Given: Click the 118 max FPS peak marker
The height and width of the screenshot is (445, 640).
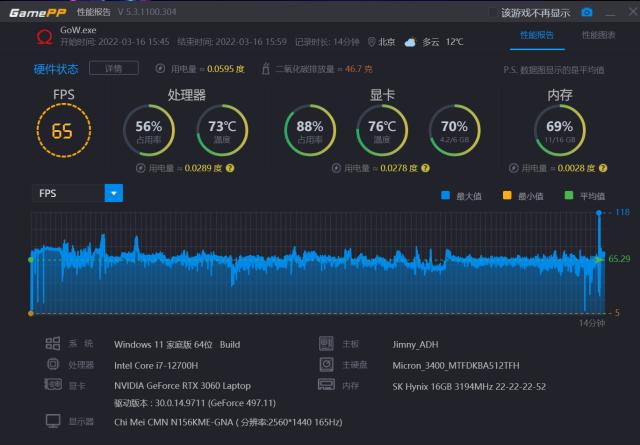Looking at the screenshot, I should pos(599,213).
